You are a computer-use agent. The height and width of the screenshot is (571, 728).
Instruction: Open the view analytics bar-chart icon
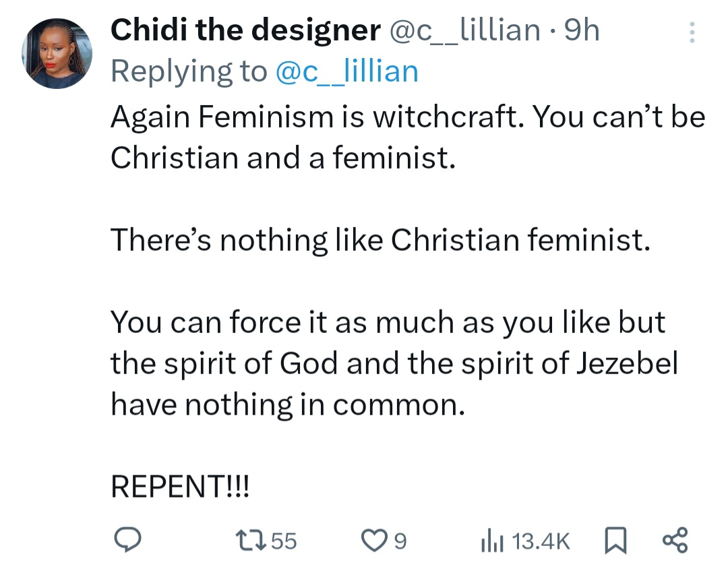pyautogui.click(x=491, y=540)
